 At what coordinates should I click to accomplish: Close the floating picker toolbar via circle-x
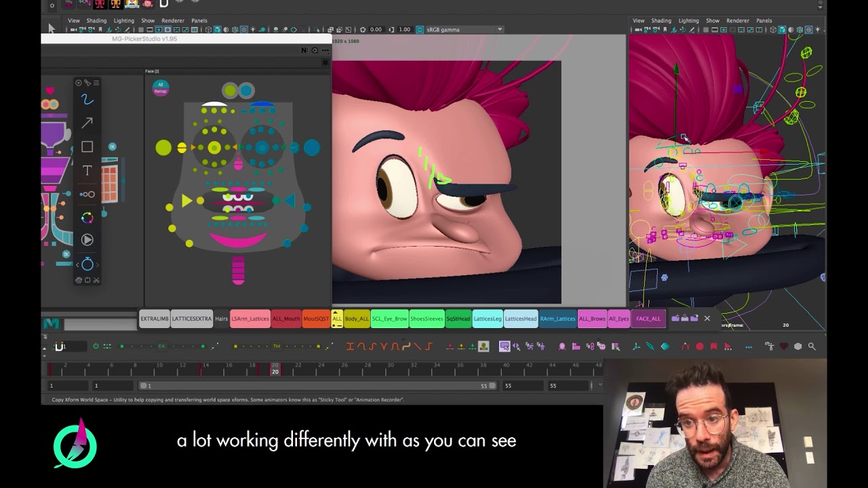[78, 83]
